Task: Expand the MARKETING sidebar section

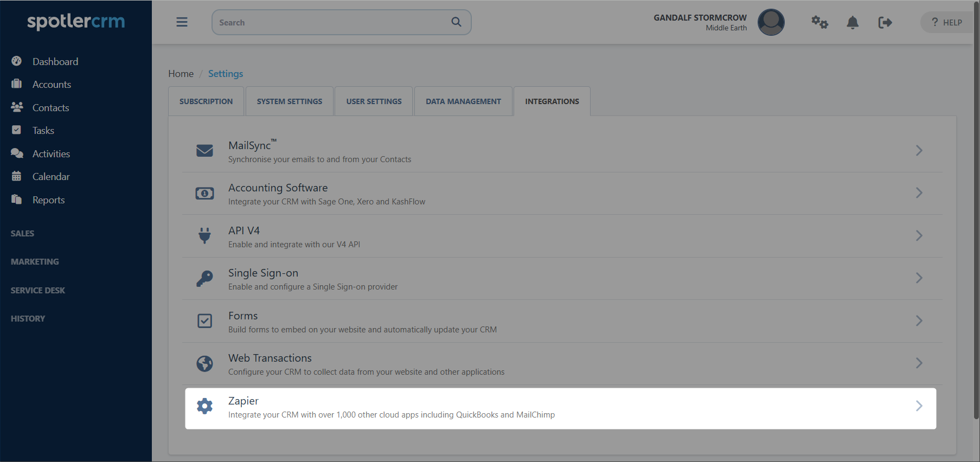Action: [35, 261]
